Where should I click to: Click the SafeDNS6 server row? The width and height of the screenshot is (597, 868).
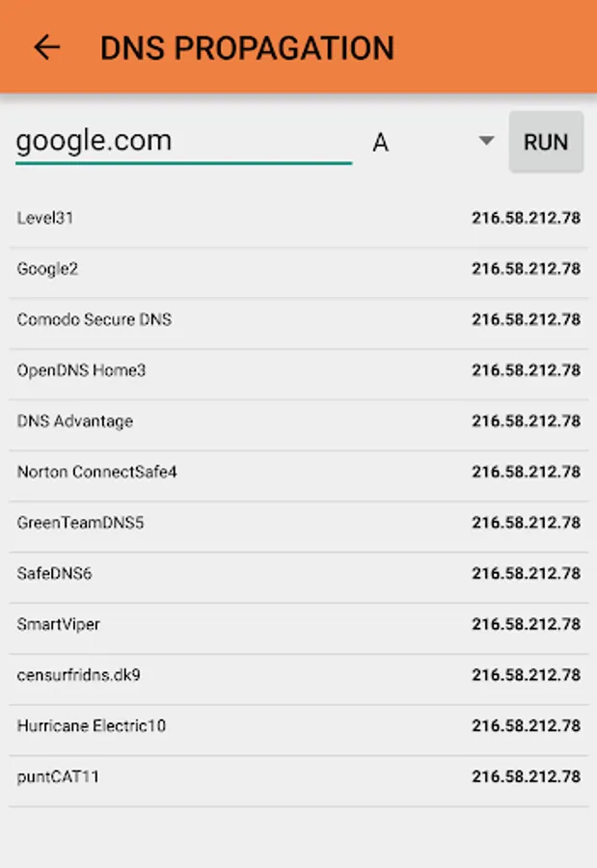(x=193, y=573)
